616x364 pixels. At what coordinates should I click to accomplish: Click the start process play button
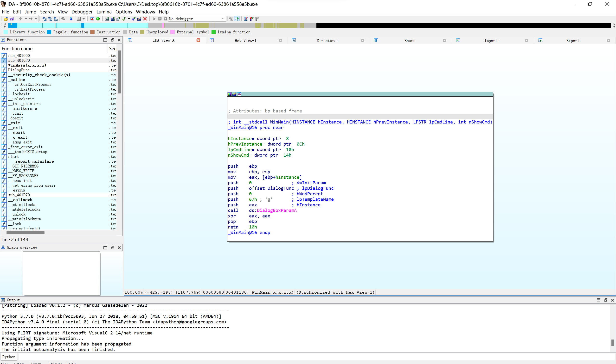pos(154,19)
